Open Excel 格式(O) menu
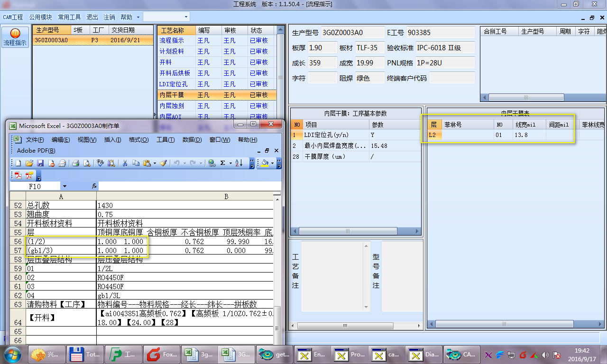Image resolution: width=607 pixels, height=364 pixels. (138, 140)
